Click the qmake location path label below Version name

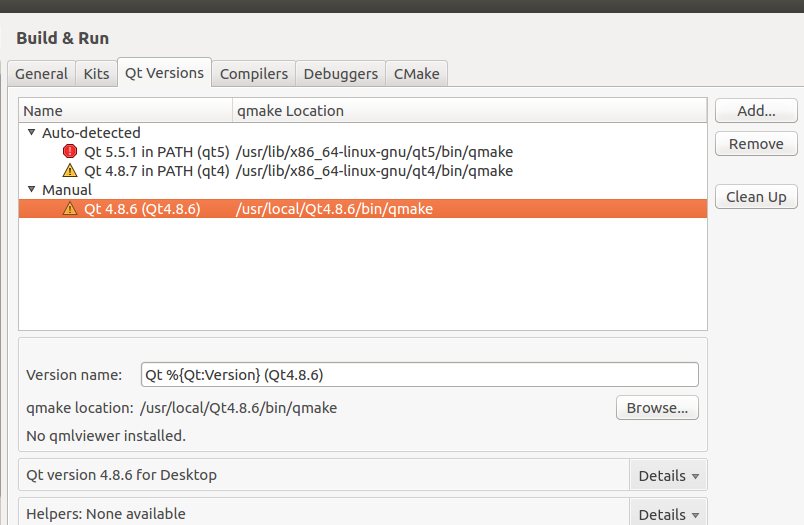tap(238, 408)
